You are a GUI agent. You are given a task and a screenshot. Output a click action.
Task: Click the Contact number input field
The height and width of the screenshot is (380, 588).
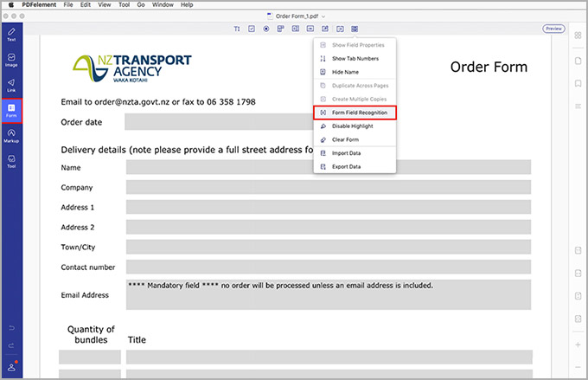[329, 267]
